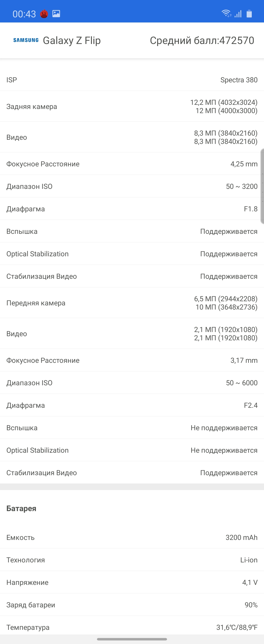The image size is (264, 644).
Task: Click the scrollbar handle on right edge
Action: 262,186
